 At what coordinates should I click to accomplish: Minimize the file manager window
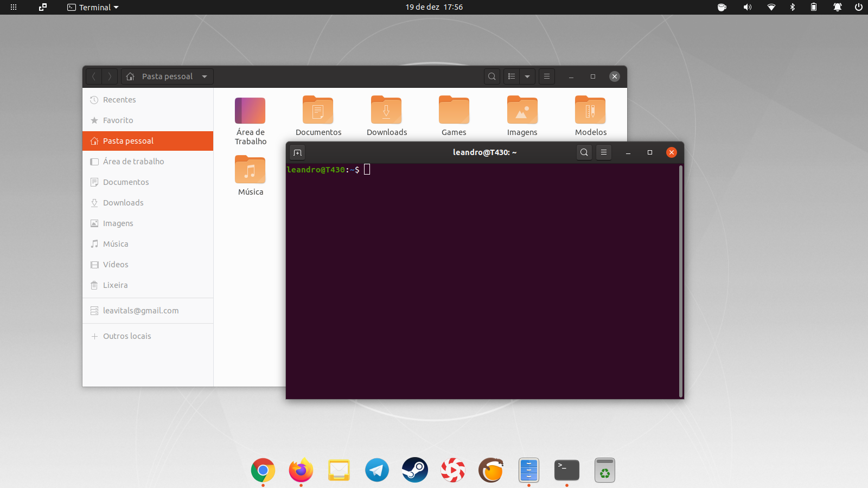[571, 76]
